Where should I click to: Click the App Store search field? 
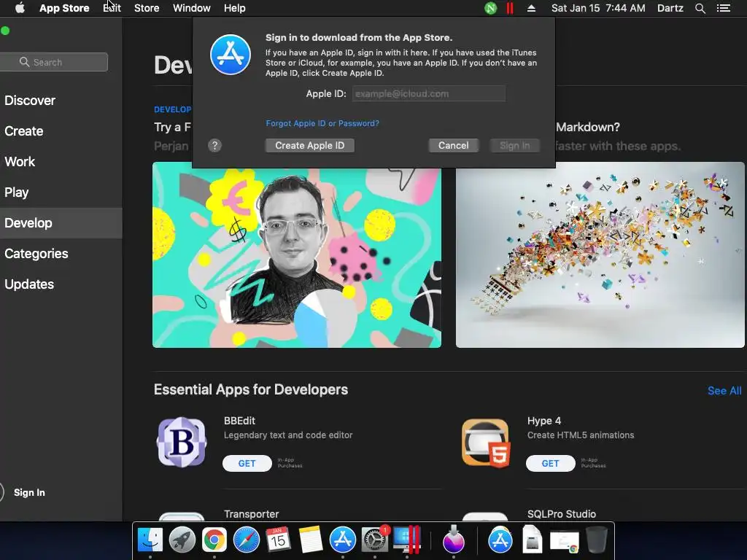(53, 62)
